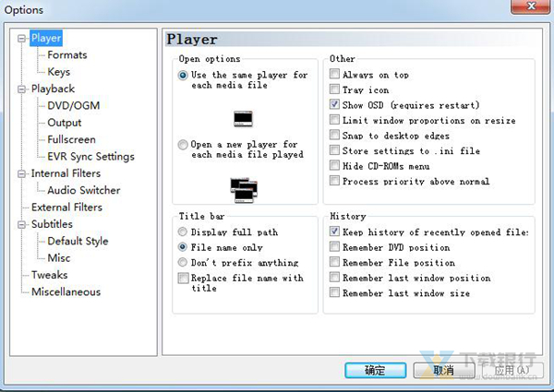Screen dimensions: 554x392
Task: Open the Output settings page
Action: tap(65, 123)
